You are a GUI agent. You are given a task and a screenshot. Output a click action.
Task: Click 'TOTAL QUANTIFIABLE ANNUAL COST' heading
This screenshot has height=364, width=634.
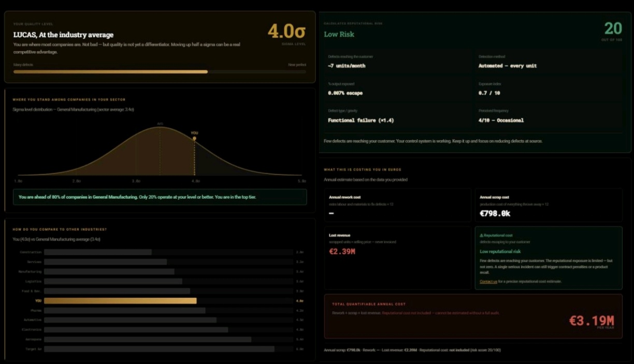pos(369,304)
